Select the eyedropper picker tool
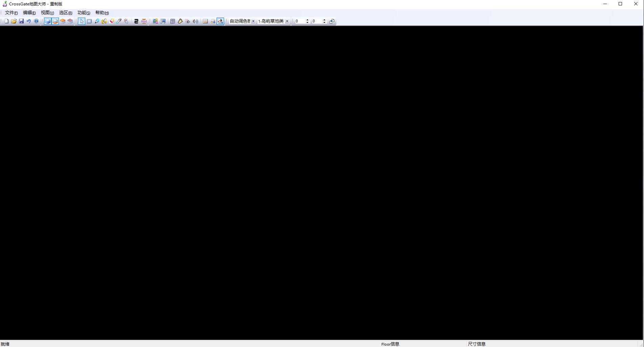Image resolution: width=644 pixels, height=347 pixels. click(119, 21)
